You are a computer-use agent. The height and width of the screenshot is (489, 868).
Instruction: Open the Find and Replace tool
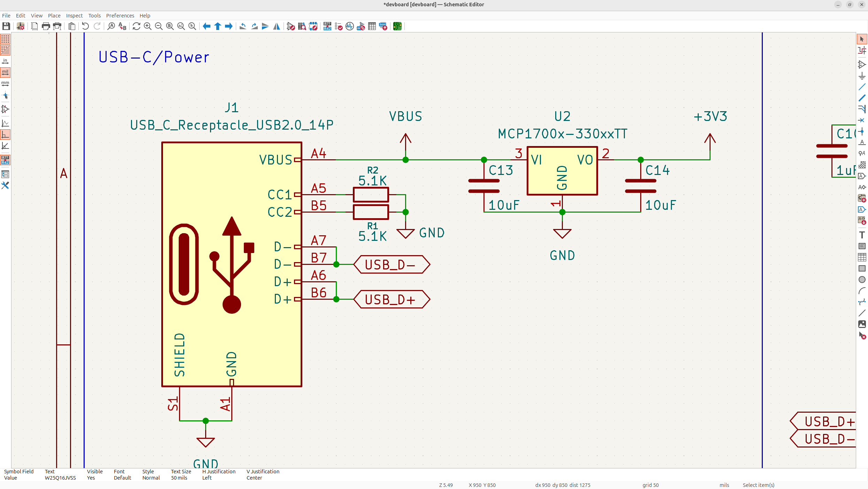pyautogui.click(x=122, y=26)
